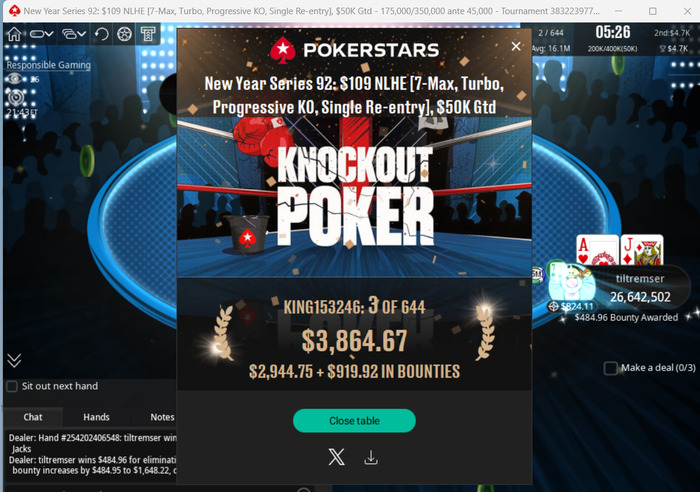The width and height of the screenshot is (700, 492).
Task: Switch to the Hands tab
Action: (x=96, y=417)
